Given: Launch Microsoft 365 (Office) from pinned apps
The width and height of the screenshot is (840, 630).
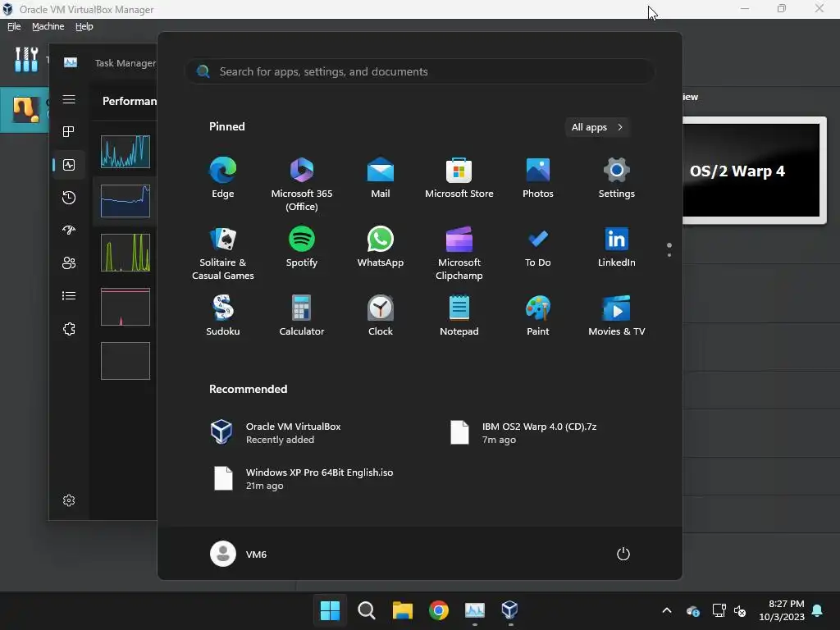Looking at the screenshot, I should point(302,185).
